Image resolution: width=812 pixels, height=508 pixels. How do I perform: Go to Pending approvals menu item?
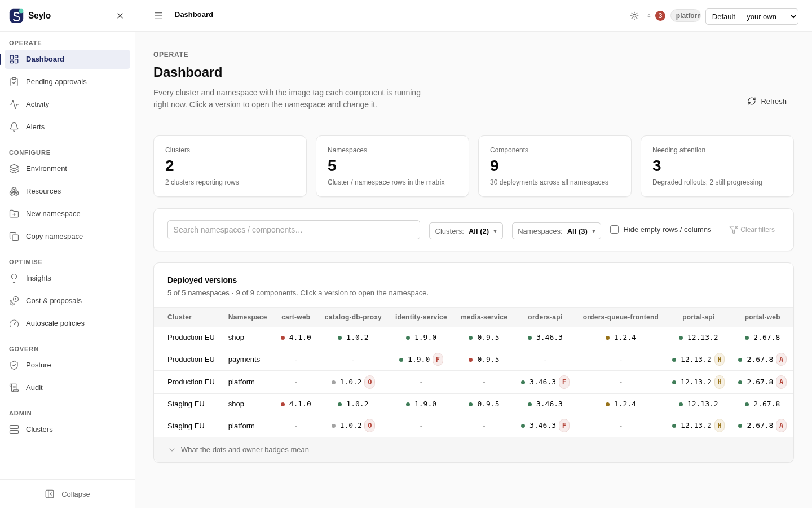[68, 82]
